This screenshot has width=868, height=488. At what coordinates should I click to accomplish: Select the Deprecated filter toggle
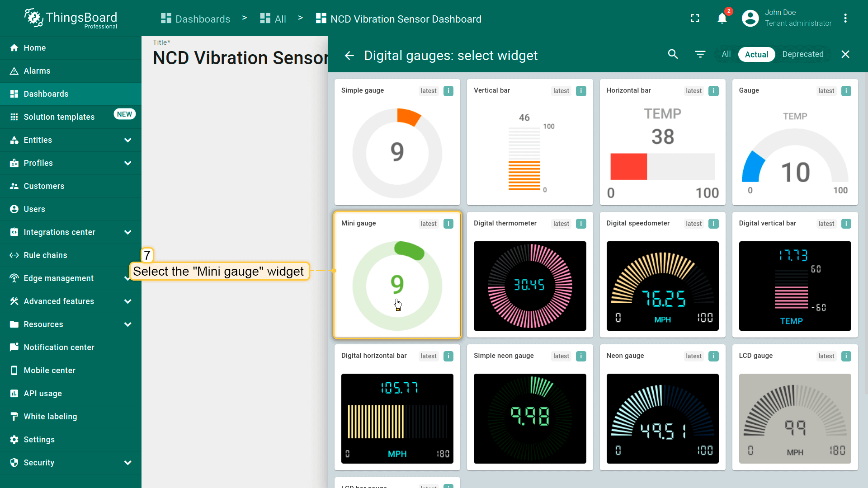802,54
